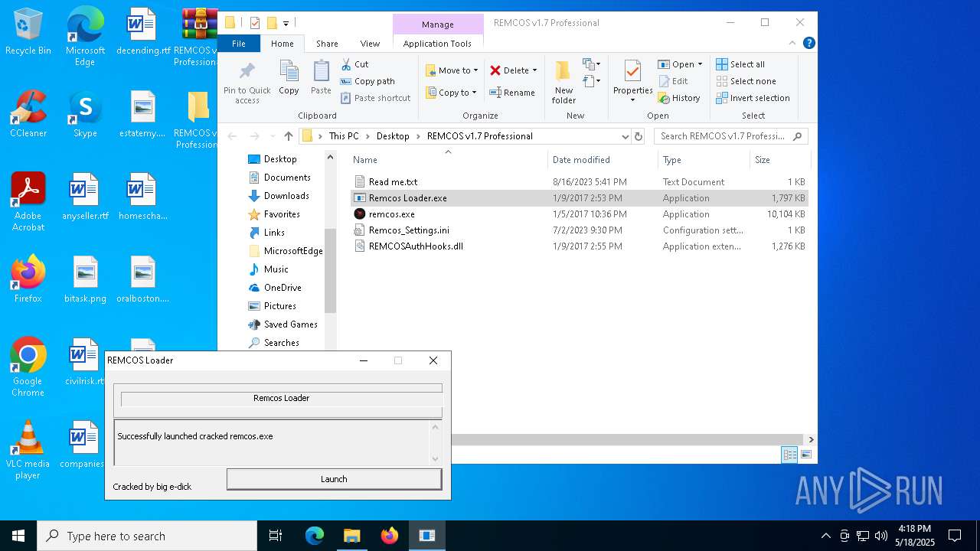Click Paste shortcut command
The width and height of the screenshot is (980, 551).
click(x=376, y=98)
